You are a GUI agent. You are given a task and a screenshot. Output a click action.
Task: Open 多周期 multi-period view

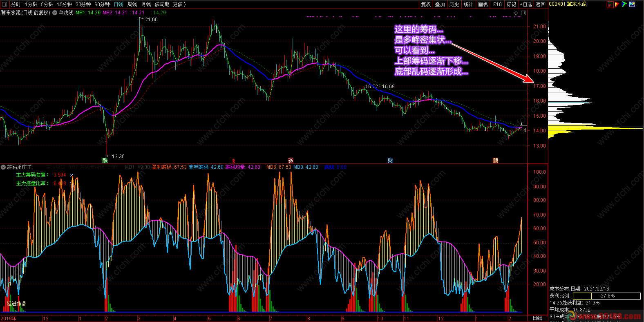point(162,4)
